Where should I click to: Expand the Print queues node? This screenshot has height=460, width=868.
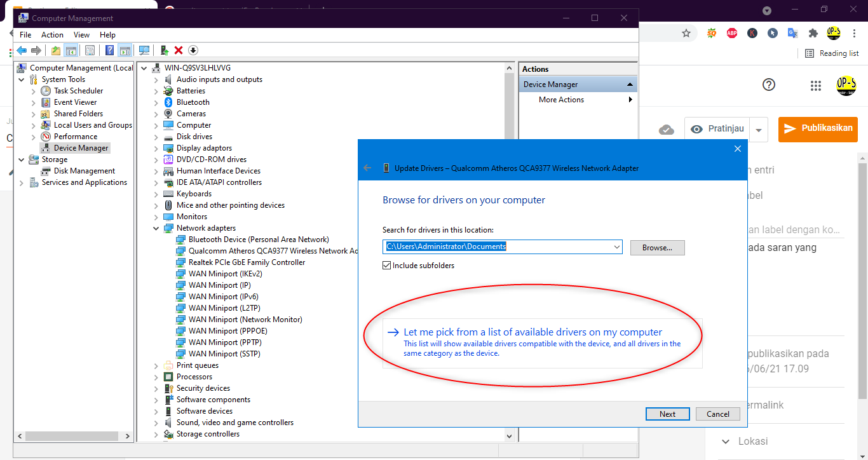[x=156, y=365]
